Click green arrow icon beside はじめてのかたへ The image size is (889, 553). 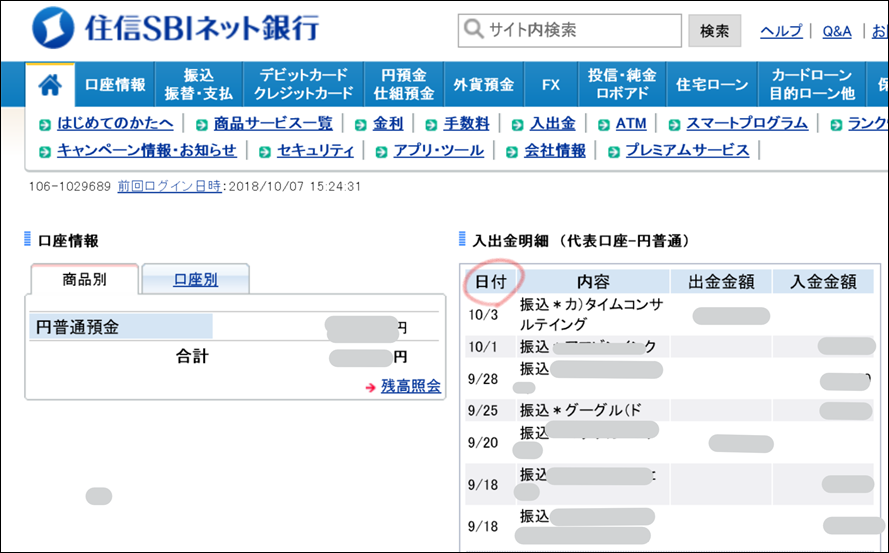45,125
